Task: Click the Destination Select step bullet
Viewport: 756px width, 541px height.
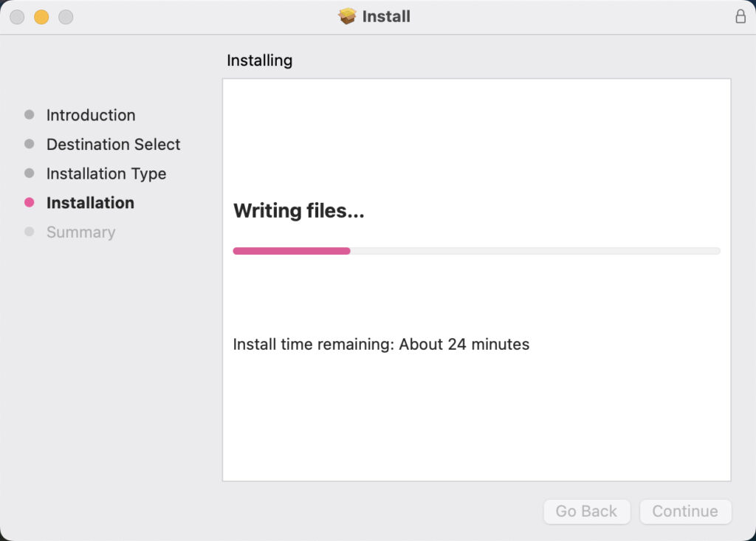Action: click(30, 144)
